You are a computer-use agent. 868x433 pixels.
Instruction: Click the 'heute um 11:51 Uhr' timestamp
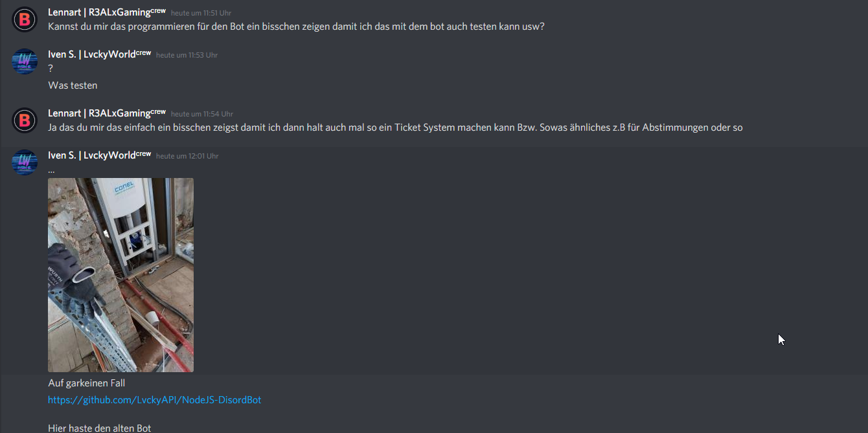point(201,13)
